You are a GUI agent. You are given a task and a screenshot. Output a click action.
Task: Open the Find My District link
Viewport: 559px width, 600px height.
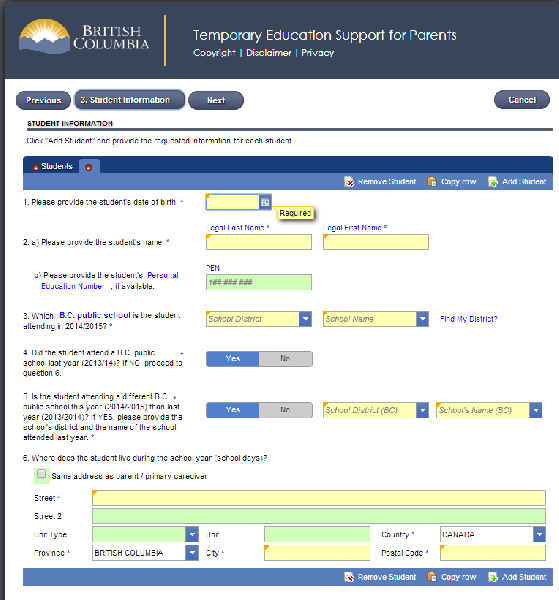click(469, 319)
